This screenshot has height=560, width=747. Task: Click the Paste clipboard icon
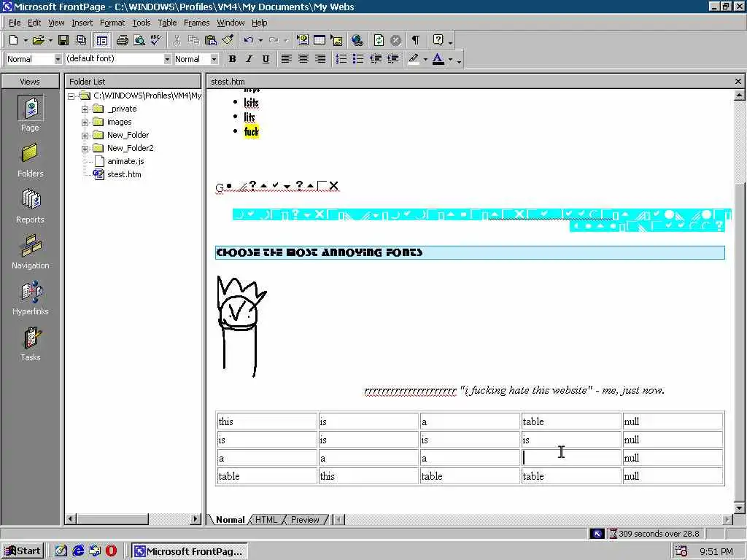pos(211,41)
